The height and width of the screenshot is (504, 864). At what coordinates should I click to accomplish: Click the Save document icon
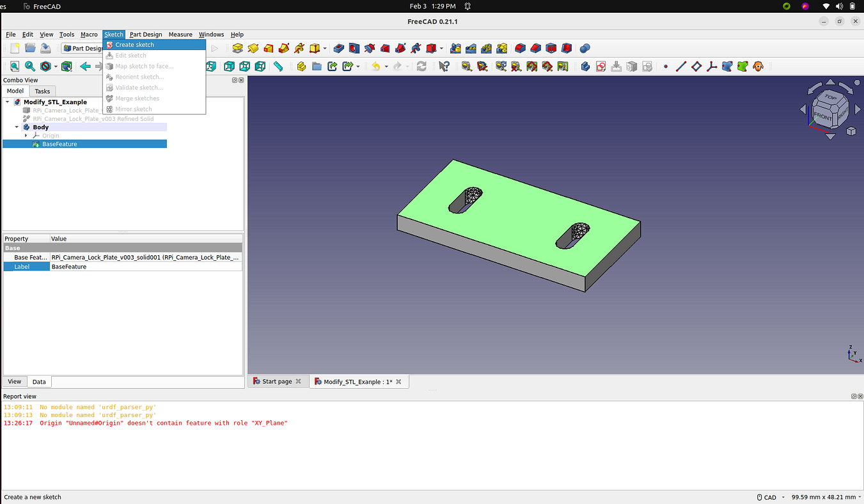click(x=45, y=48)
